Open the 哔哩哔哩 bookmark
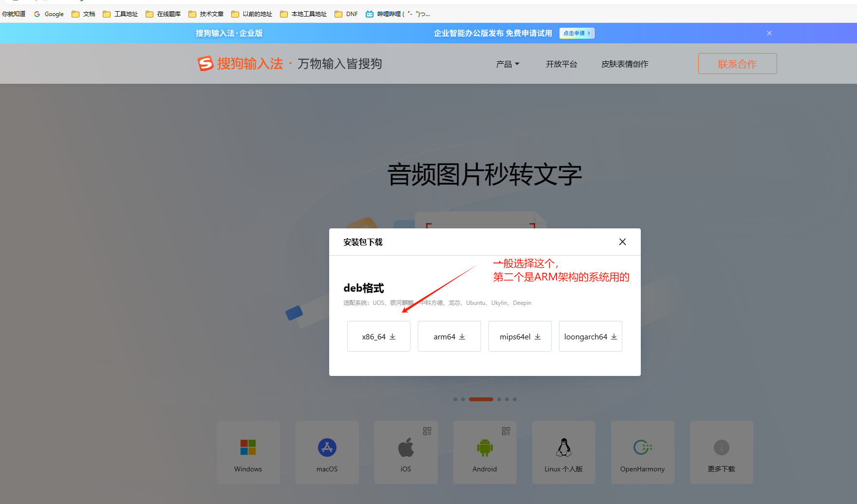The width and height of the screenshot is (857, 504). 398,14
